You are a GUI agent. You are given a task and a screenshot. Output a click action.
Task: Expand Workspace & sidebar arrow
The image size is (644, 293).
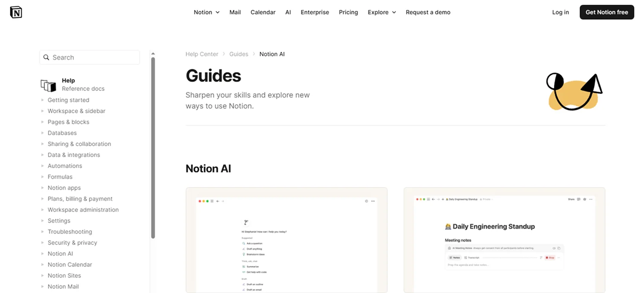click(43, 111)
